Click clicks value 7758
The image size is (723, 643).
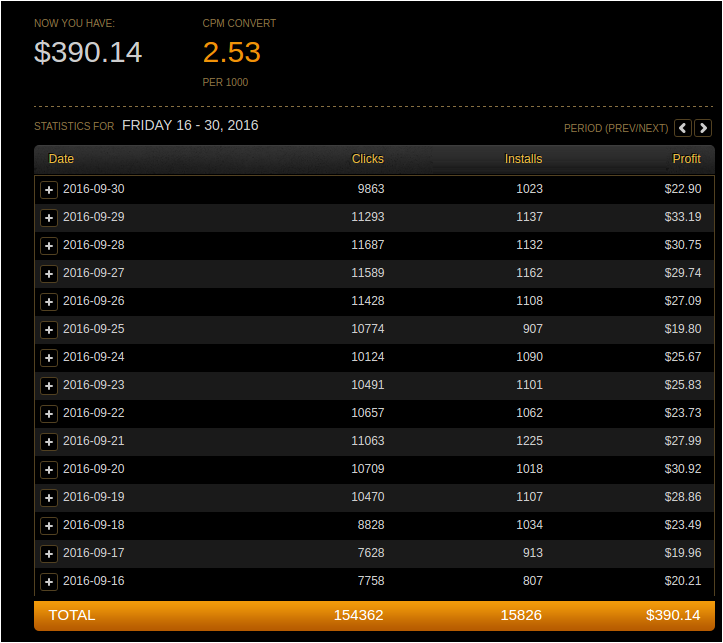click(x=371, y=581)
